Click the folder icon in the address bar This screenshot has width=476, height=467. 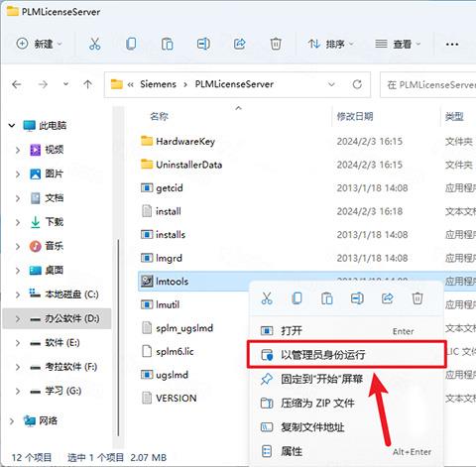click(116, 84)
